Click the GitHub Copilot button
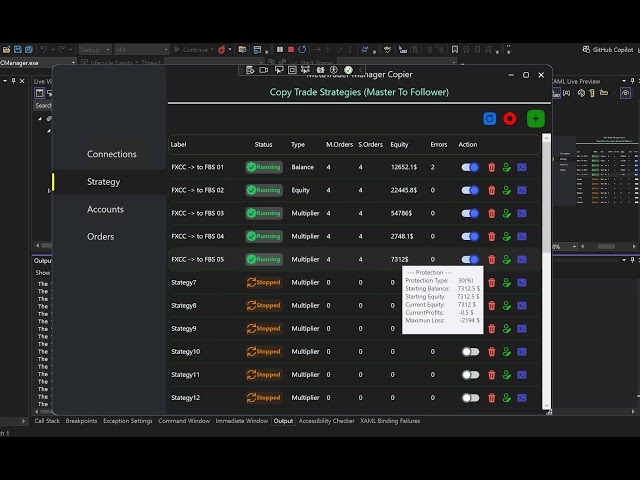This screenshot has width=640, height=480. (607, 49)
